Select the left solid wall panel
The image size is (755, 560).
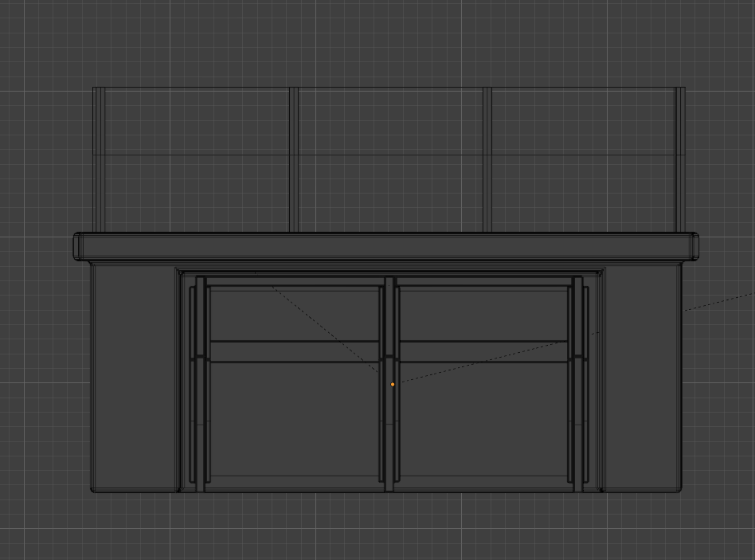pyautogui.click(x=133, y=378)
